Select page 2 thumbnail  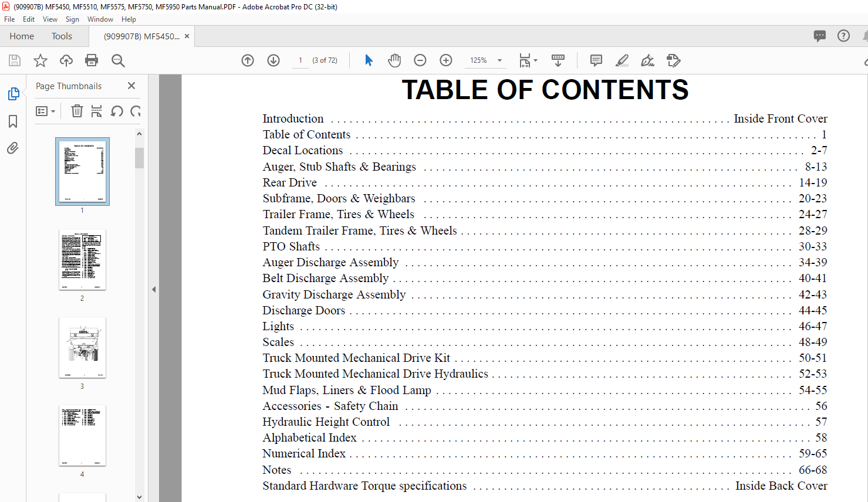(82, 260)
